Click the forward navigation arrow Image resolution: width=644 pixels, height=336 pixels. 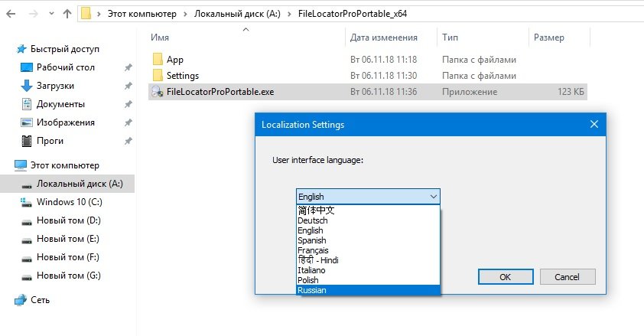pyautogui.click(x=33, y=14)
